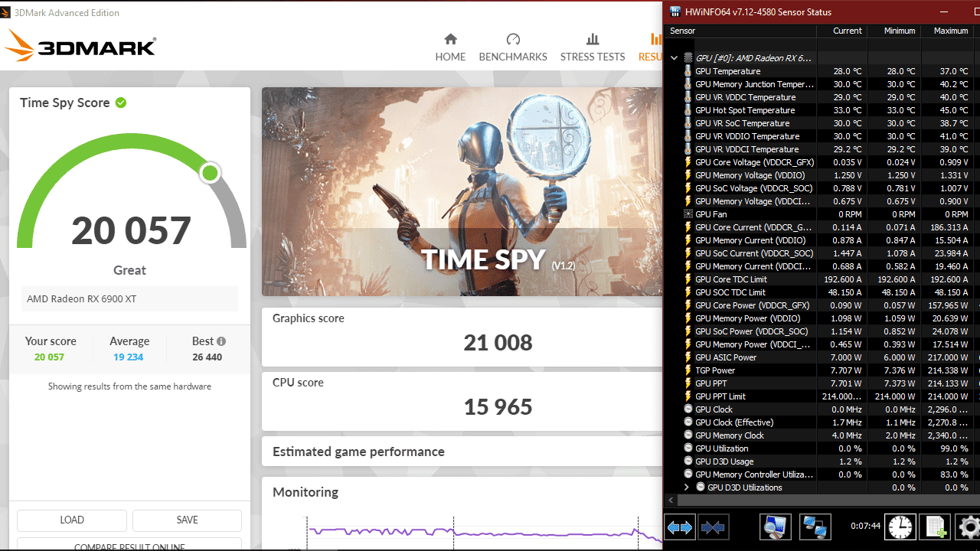Click HWiNFO horizontal scrollbar left arrow
The image size is (980, 551).
[671, 500]
